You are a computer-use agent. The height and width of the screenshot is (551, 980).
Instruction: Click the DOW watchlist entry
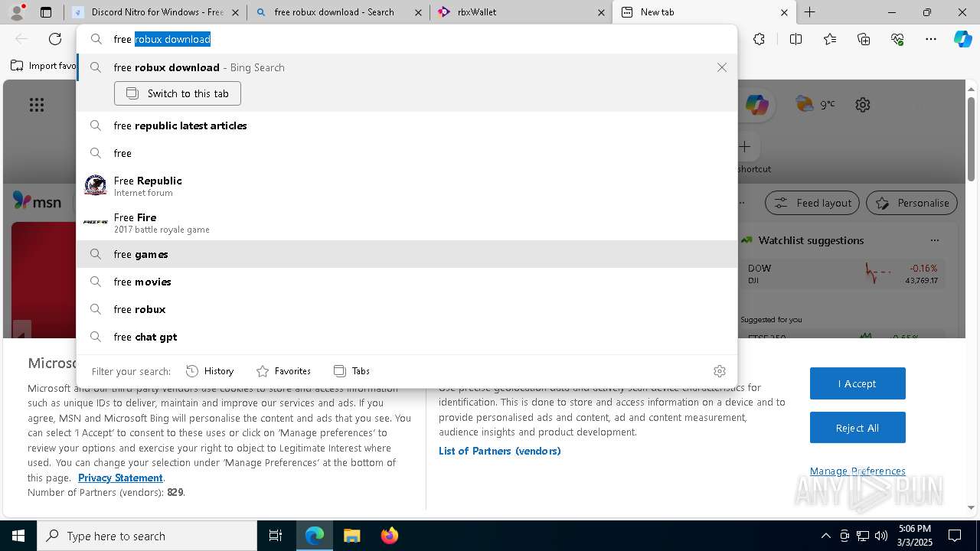842,274
